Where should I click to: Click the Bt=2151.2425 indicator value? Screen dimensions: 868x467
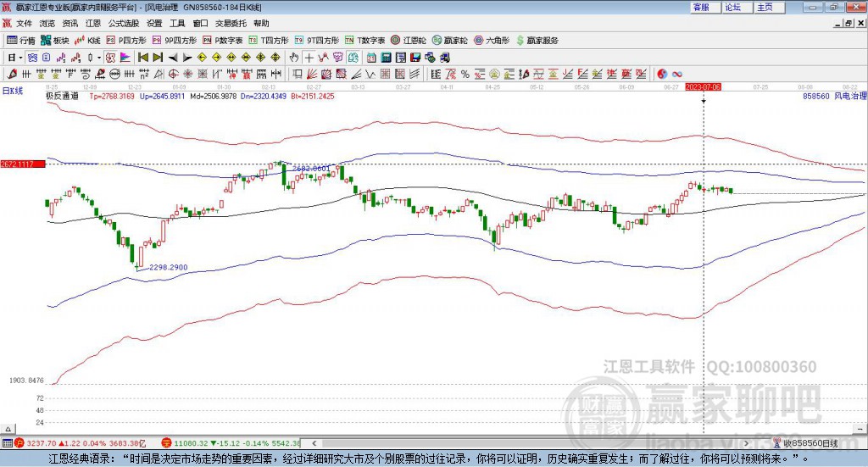pyautogui.click(x=313, y=97)
